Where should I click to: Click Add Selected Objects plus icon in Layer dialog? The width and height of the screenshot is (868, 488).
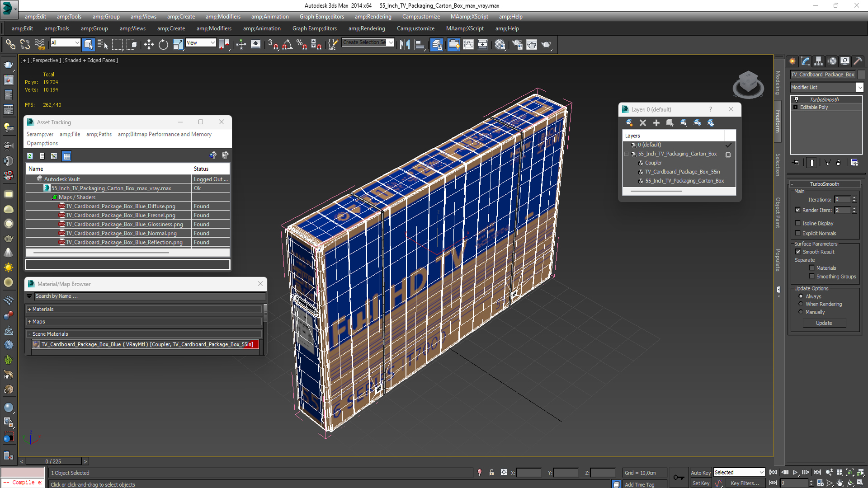[x=656, y=122]
